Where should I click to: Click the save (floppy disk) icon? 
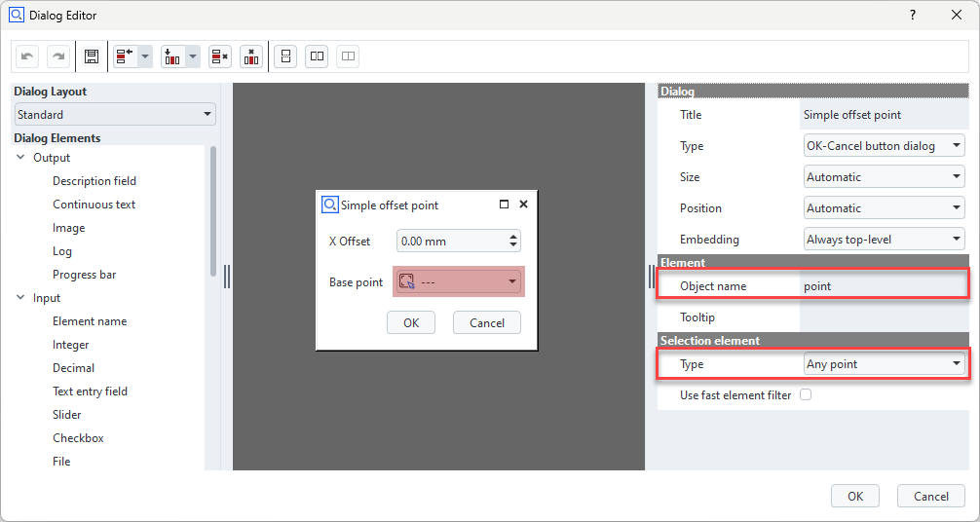coord(92,56)
